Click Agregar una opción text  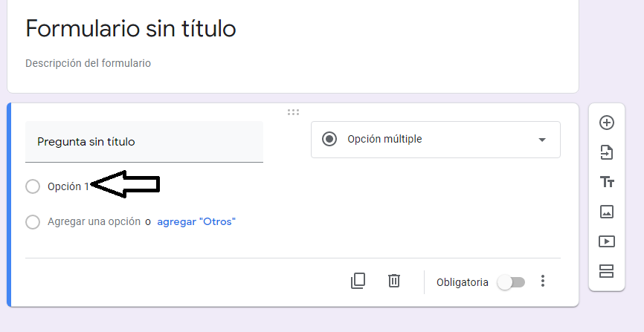click(x=94, y=221)
